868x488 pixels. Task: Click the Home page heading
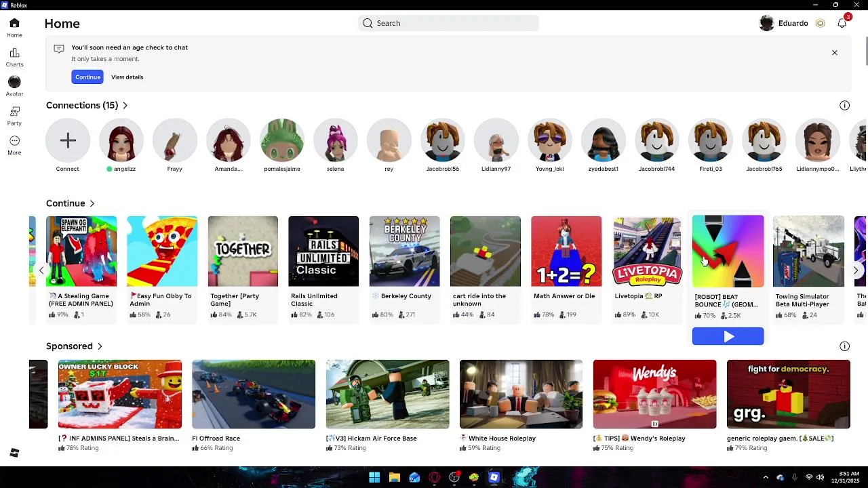click(x=62, y=24)
